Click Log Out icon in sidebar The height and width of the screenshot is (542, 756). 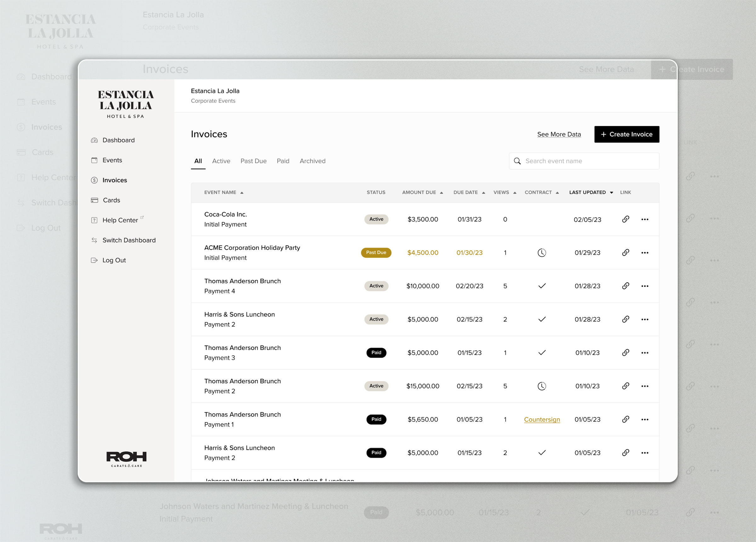(x=94, y=260)
